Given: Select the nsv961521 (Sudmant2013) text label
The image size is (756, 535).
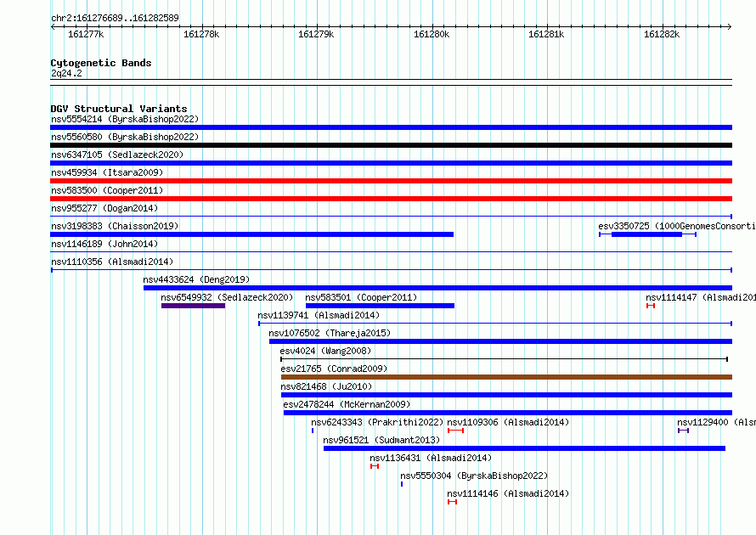Looking at the screenshot, I should [381, 440].
